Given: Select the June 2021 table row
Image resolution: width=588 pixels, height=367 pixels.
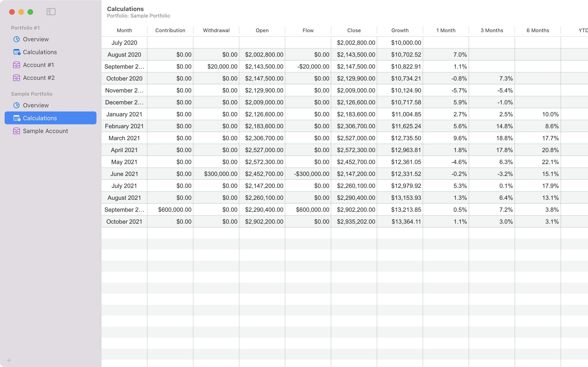Looking at the screenshot, I should [x=124, y=174].
